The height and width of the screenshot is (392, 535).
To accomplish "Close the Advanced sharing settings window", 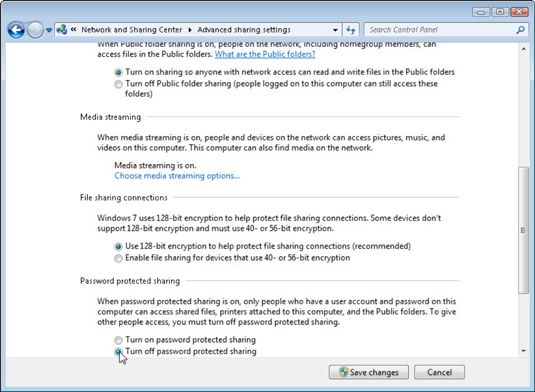I will click(519, 12).
